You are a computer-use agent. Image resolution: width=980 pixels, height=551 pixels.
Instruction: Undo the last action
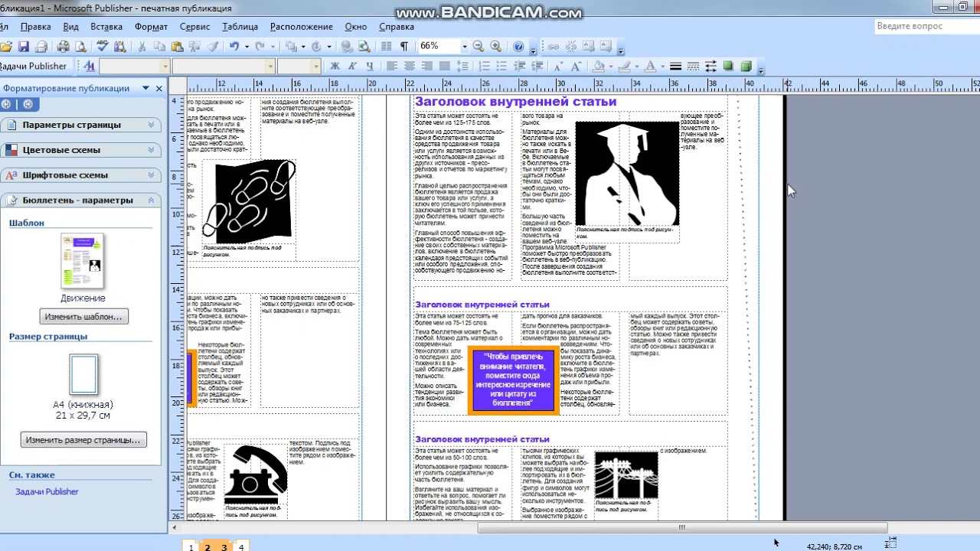coord(234,47)
